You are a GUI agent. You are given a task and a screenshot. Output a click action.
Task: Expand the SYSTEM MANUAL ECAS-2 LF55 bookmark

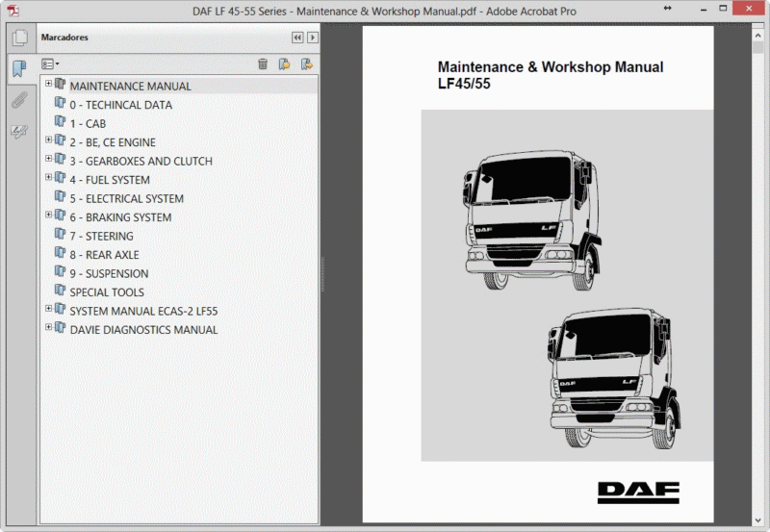(49, 308)
